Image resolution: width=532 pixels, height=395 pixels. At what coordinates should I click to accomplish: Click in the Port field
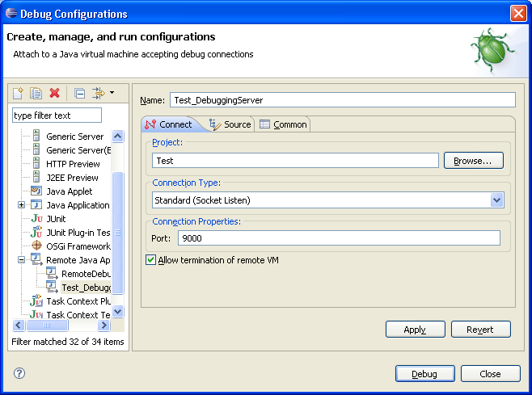(339, 238)
